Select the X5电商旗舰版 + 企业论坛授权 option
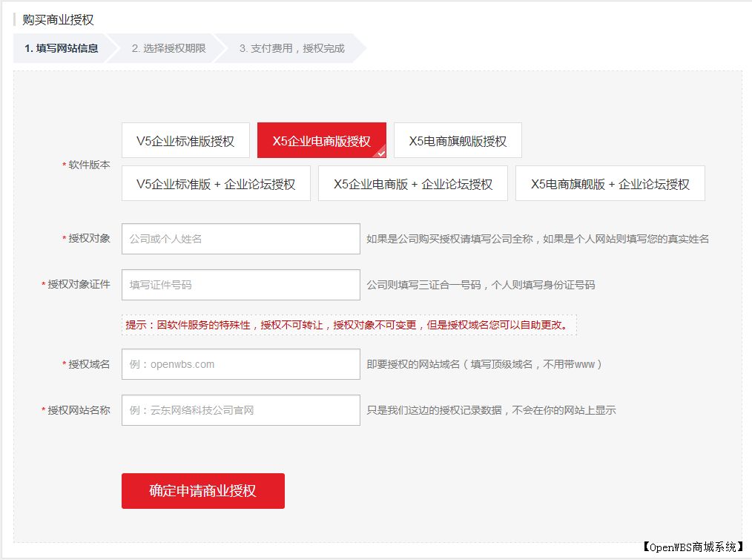This screenshot has width=752, height=560. click(x=610, y=183)
